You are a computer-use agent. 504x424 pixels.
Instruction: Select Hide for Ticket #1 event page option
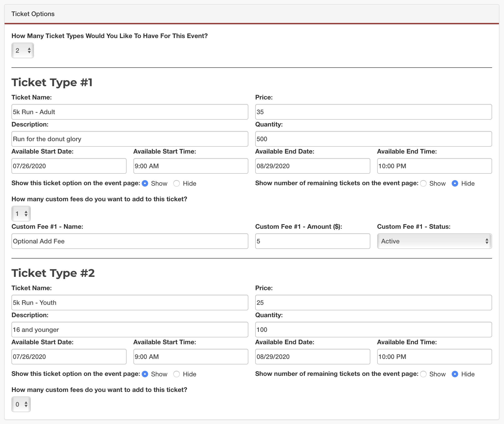click(x=177, y=183)
